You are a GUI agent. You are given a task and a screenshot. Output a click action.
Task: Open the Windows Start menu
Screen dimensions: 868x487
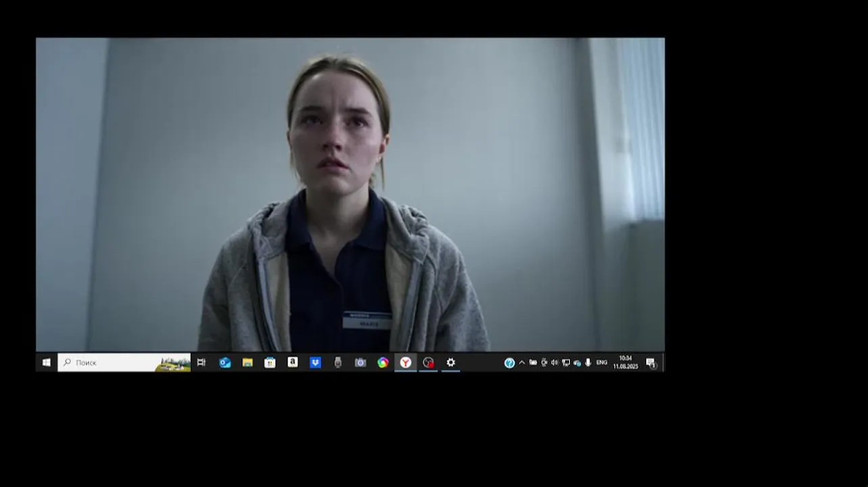point(46,363)
